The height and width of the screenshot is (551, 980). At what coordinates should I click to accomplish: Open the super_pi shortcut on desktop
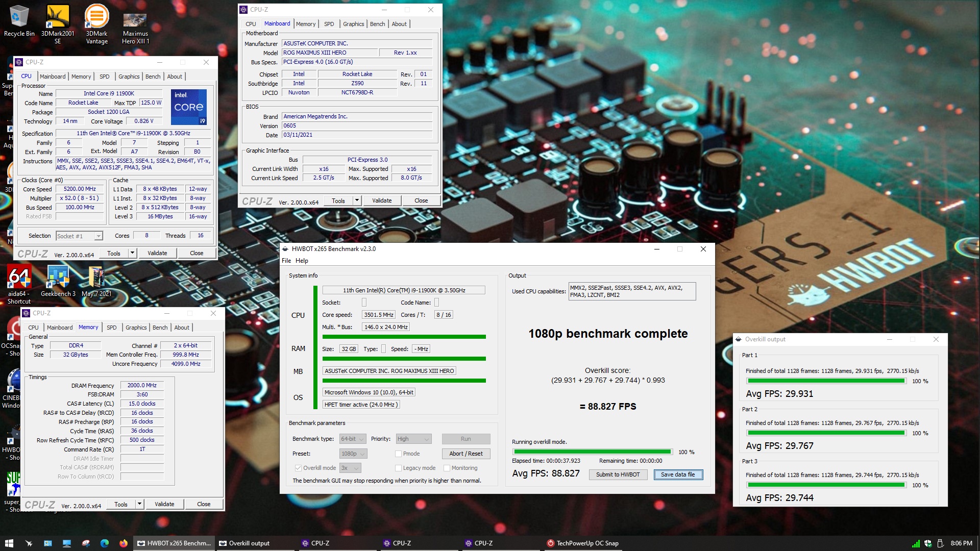click(12, 491)
